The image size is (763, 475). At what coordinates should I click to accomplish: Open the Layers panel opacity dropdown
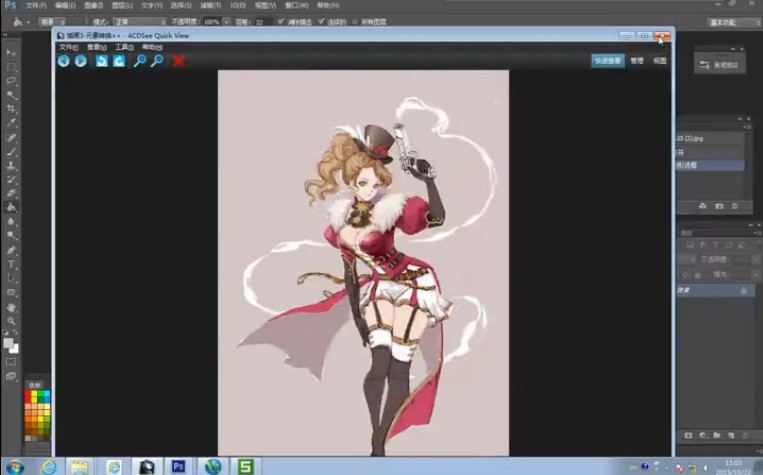point(755,260)
